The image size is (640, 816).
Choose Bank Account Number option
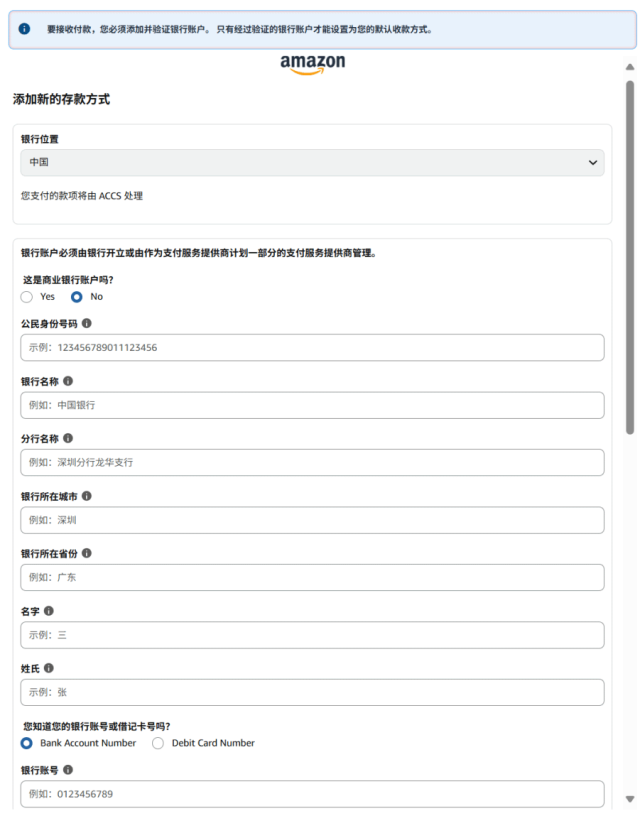pyautogui.click(x=27, y=743)
